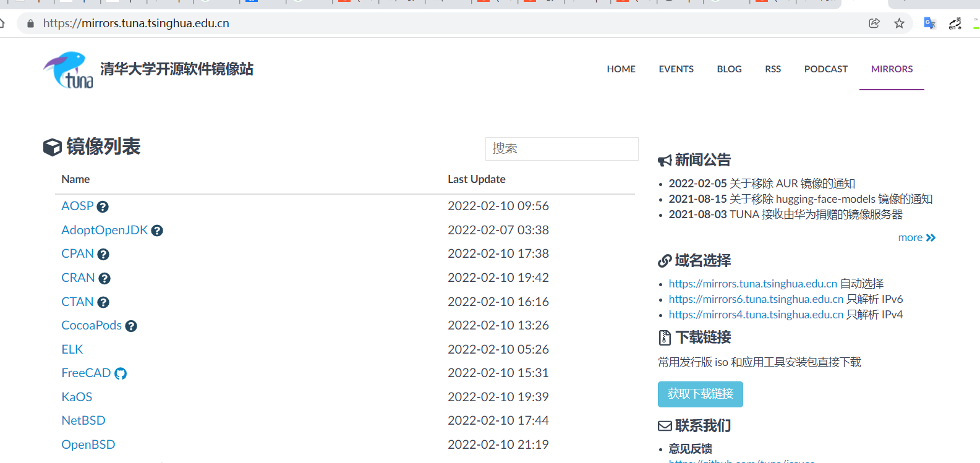Open the CPAN mirror link
Viewport: 980px width, 463px height.
(x=77, y=253)
